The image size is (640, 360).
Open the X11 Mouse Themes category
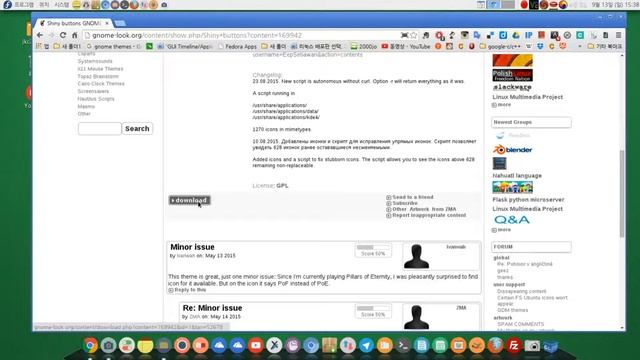(100, 69)
